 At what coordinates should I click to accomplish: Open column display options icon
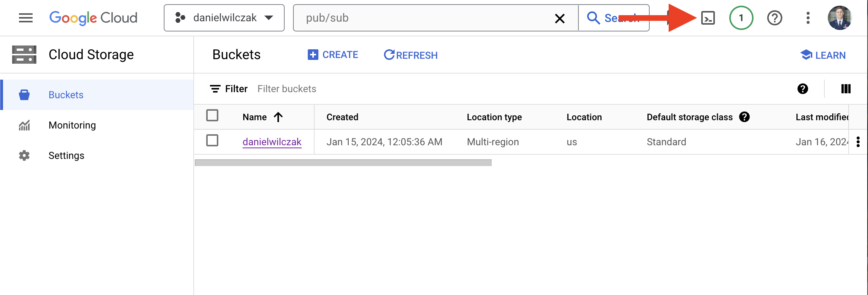click(x=846, y=89)
